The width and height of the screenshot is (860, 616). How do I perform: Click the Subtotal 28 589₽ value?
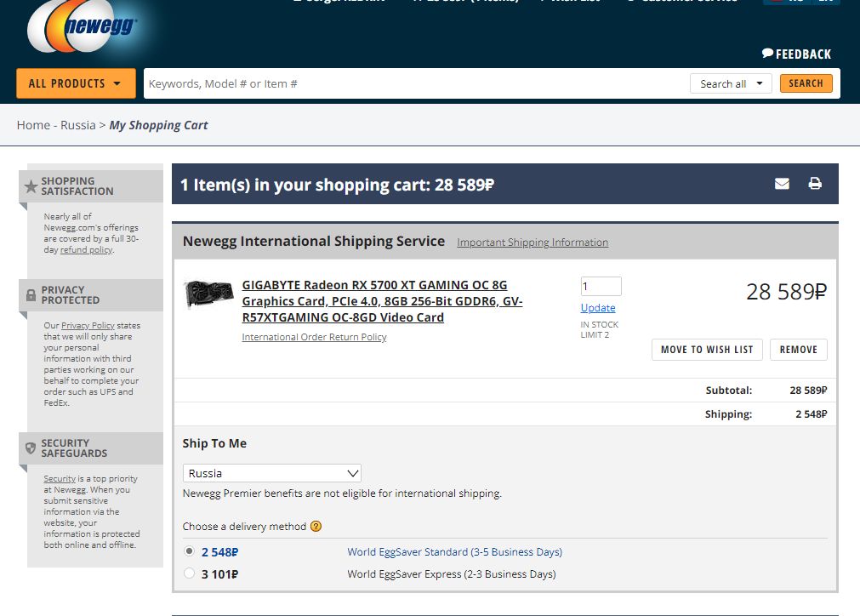[808, 390]
